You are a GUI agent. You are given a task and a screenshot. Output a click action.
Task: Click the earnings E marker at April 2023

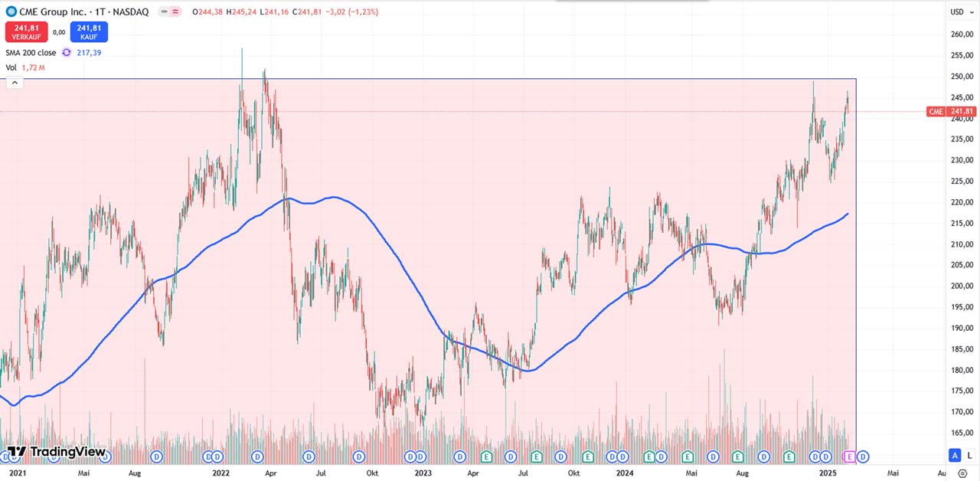click(485, 457)
